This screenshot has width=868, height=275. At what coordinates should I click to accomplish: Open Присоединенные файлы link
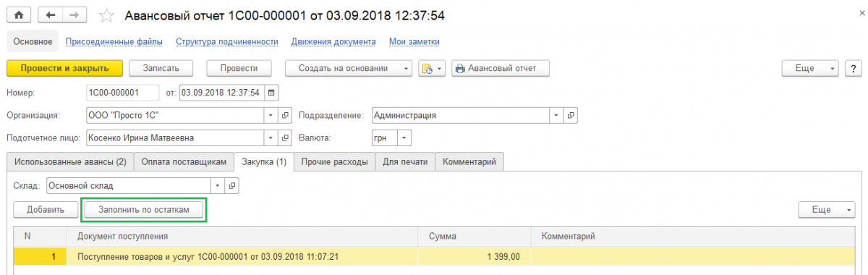pos(114,42)
